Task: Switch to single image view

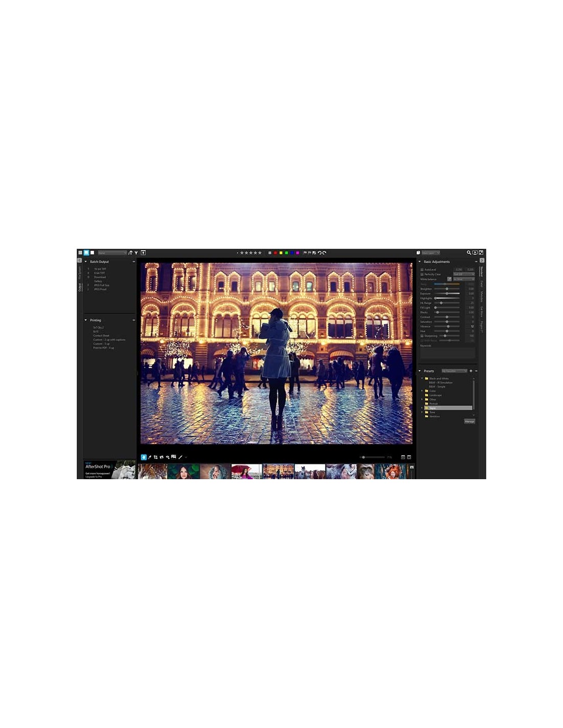Action: tap(92, 252)
